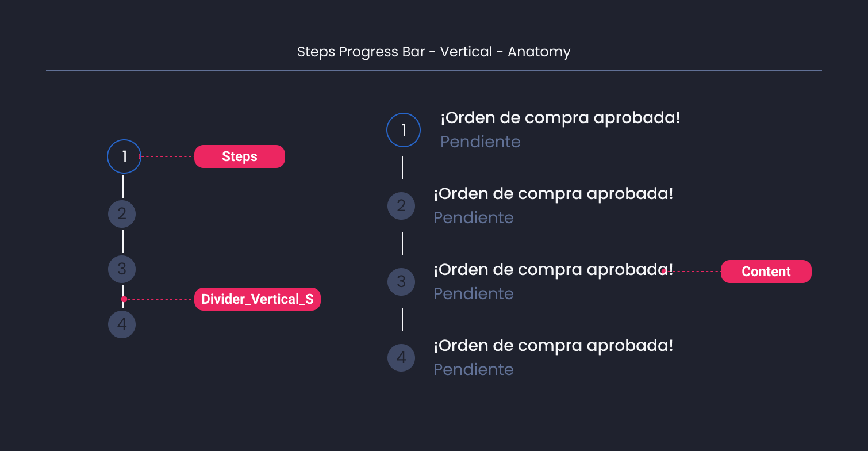Select step 4 circle in the left diagram
868x451 pixels.
coord(122,324)
